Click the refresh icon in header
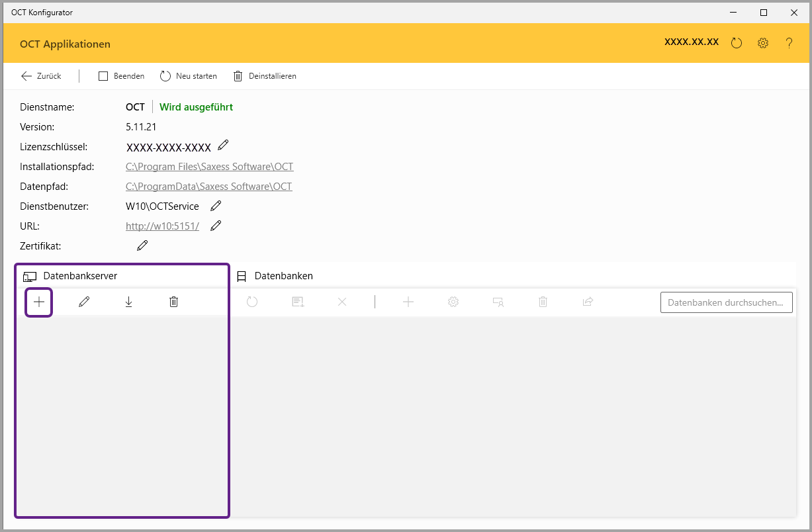The image size is (812, 532). [737, 43]
